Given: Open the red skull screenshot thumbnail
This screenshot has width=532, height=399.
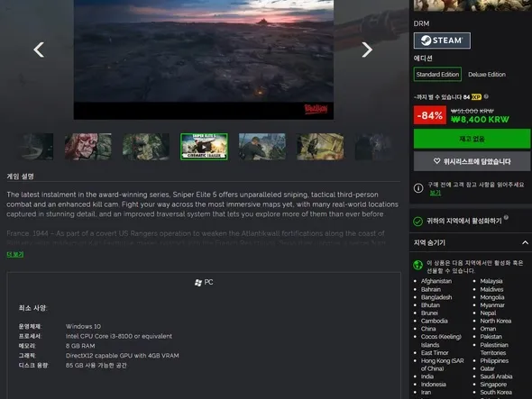Looking at the screenshot, I should pyautogui.click(x=88, y=147).
